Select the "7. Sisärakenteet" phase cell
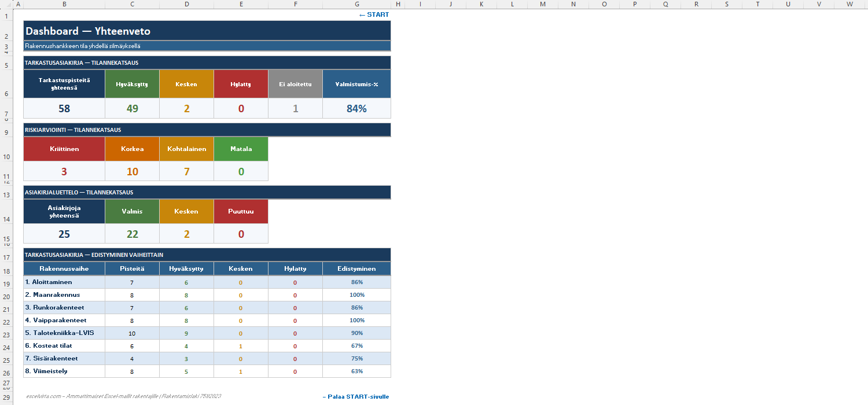The image size is (868, 405). click(x=64, y=359)
